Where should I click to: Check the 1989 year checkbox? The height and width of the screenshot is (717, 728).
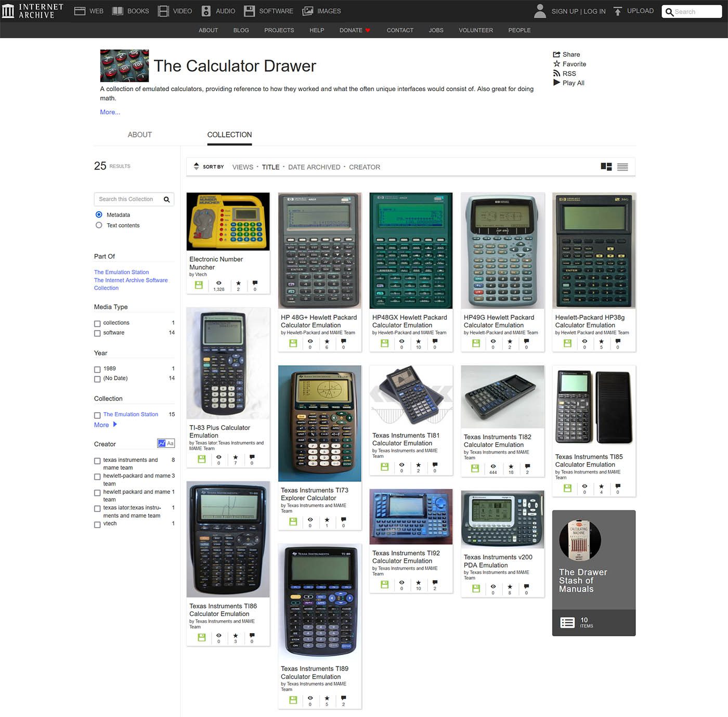point(97,369)
